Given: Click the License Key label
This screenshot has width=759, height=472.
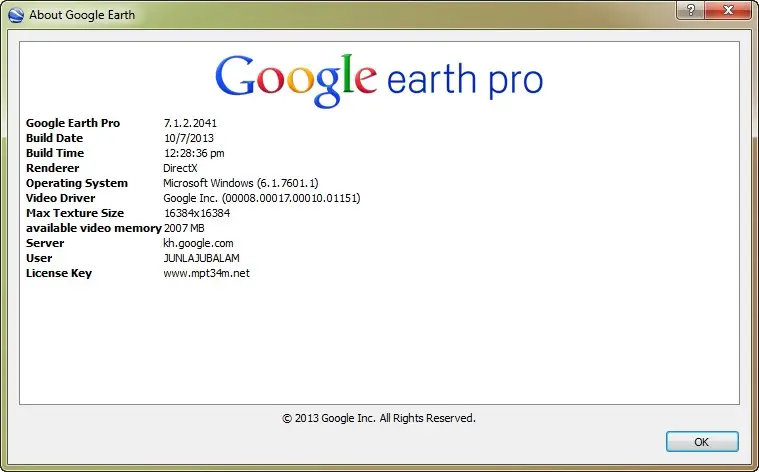Looking at the screenshot, I should [x=59, y=273].
